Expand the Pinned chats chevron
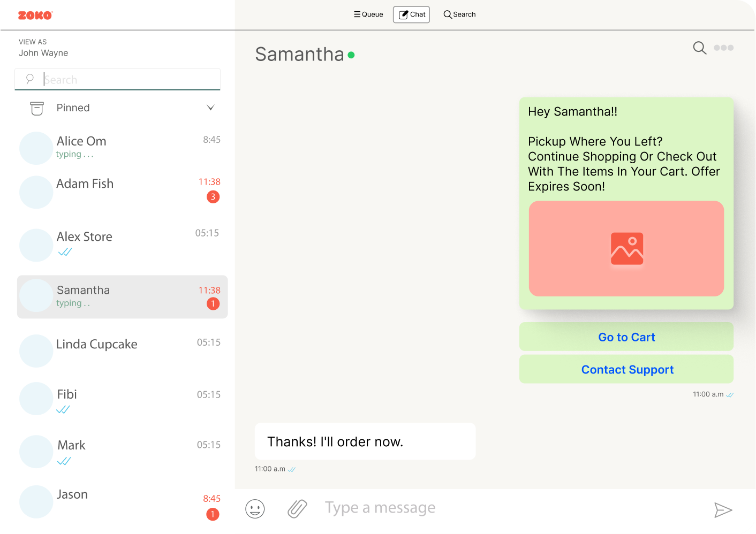756x534 pixels. point(210,108)
